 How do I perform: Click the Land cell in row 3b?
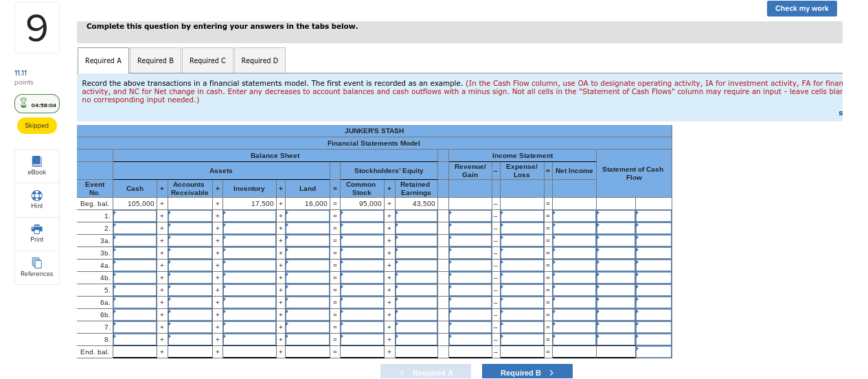(x=308, y=253)
